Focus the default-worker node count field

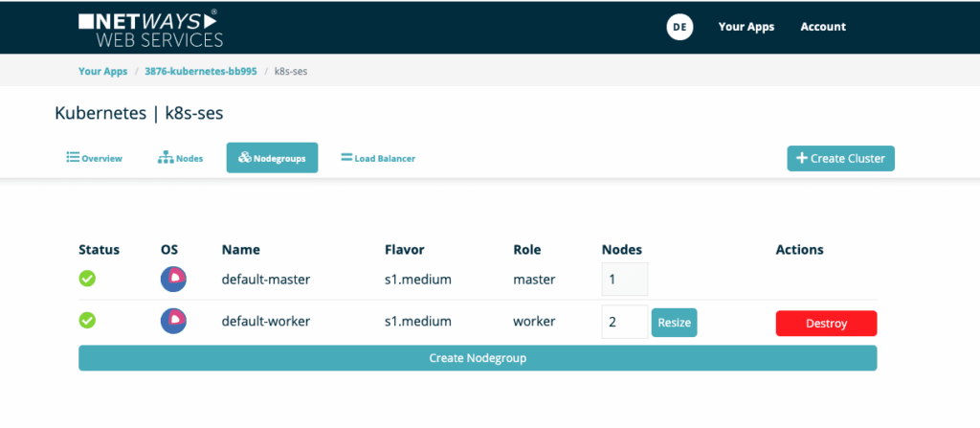[624, 322]
